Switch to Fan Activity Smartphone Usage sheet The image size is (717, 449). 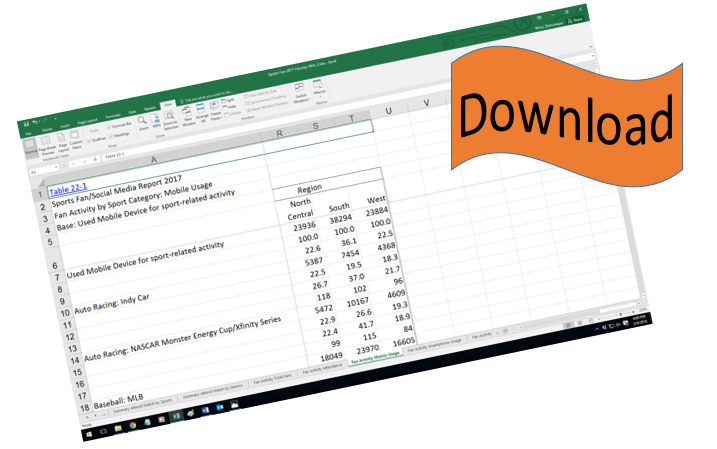434,346
